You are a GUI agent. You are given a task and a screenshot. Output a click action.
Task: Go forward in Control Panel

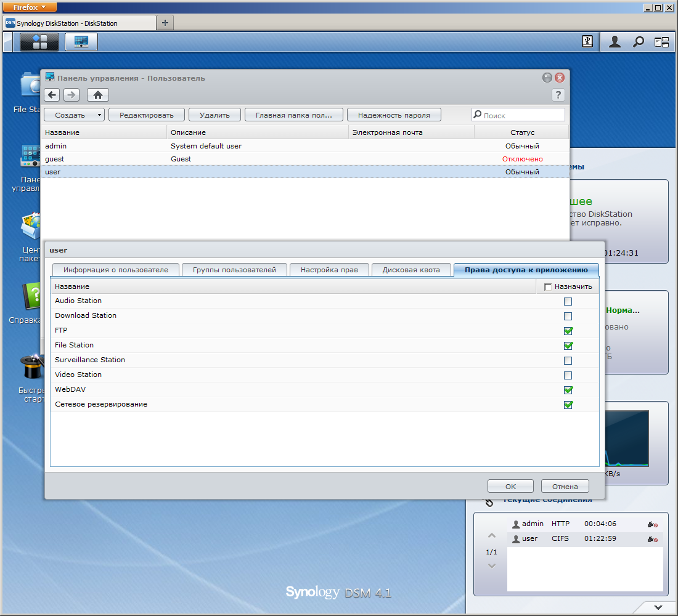(x=71, y=95)
